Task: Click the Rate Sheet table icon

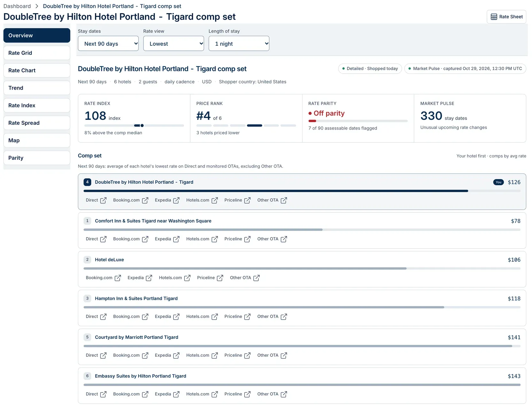Action: [494, 17]
